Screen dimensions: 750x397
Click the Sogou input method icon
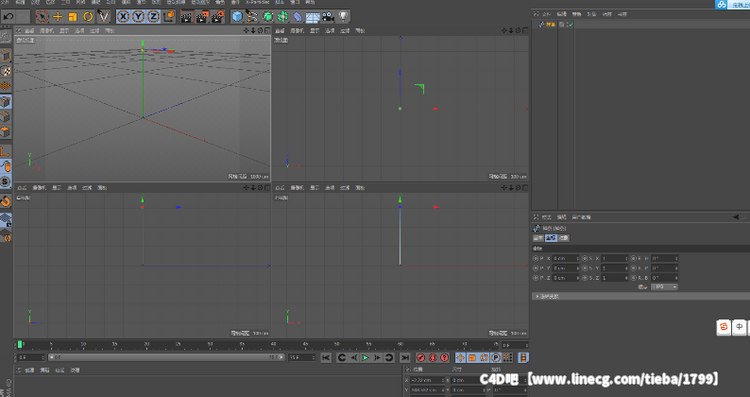(x=723, y=327)
